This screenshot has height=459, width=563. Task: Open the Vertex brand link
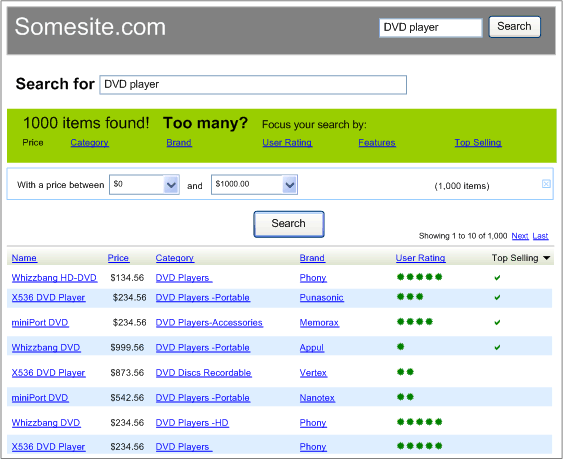[313, 373]
